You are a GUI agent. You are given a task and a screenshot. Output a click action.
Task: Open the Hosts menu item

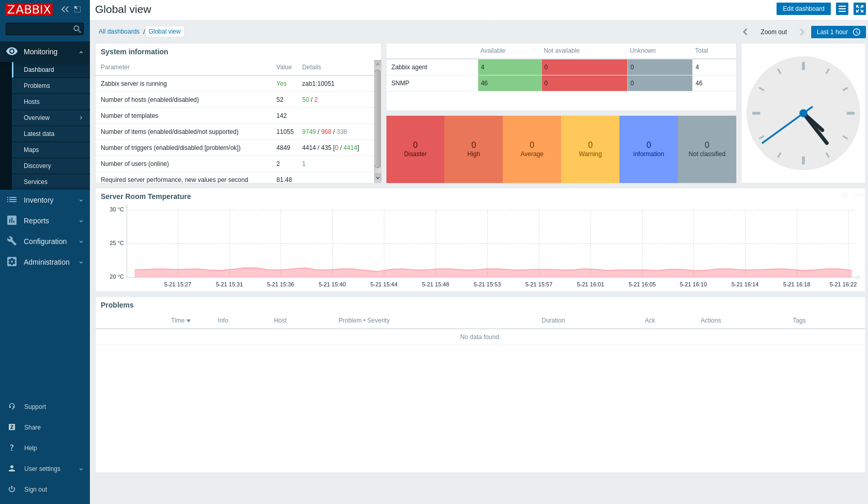51,102
